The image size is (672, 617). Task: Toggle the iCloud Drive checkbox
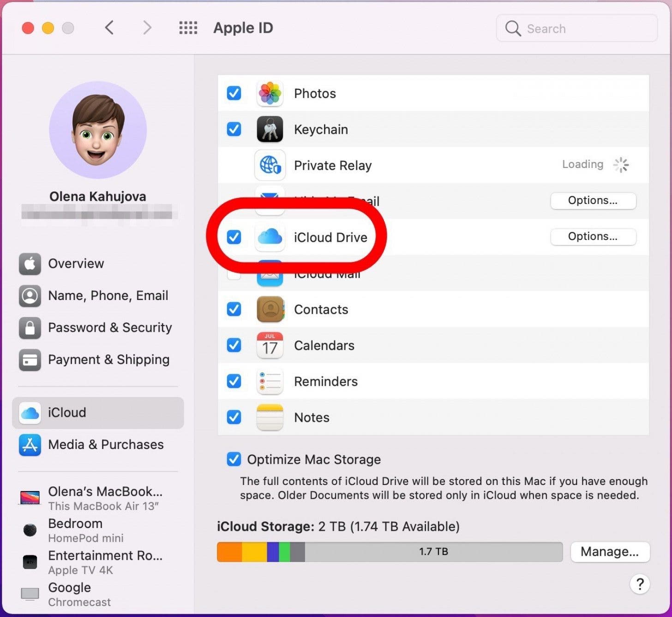point(234,237)
